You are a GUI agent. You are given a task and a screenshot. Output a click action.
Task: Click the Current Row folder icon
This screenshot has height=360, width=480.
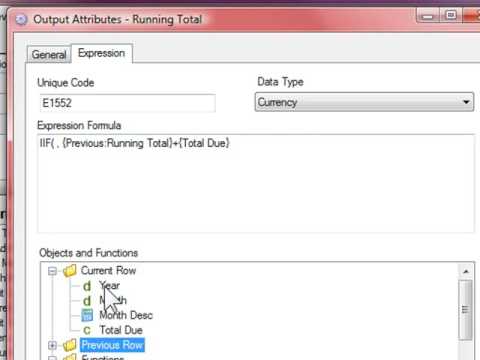tap(70, 271)
